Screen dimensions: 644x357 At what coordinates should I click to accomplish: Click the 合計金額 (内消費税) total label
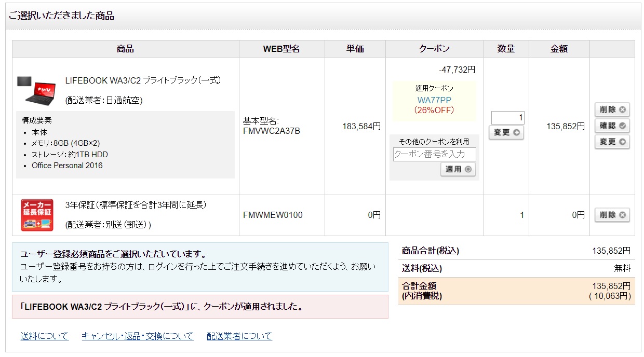click(422, 291)
